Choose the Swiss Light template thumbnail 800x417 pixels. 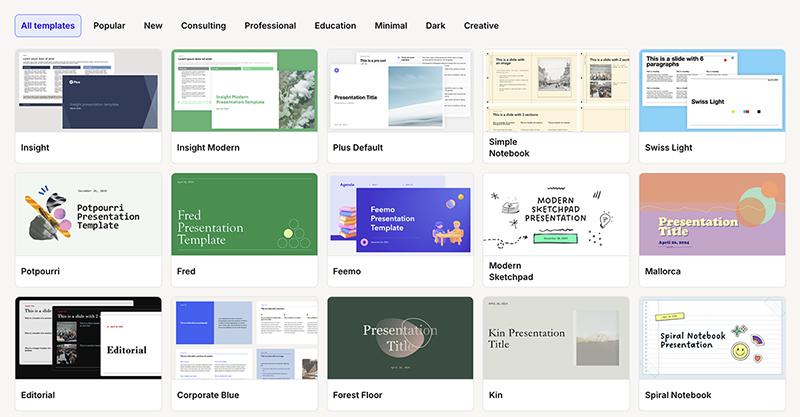click(712, 90)
